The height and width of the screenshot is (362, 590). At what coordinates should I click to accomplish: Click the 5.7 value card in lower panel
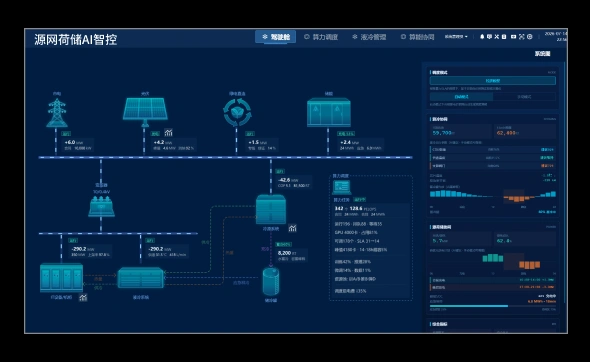[x=461, y=239]
